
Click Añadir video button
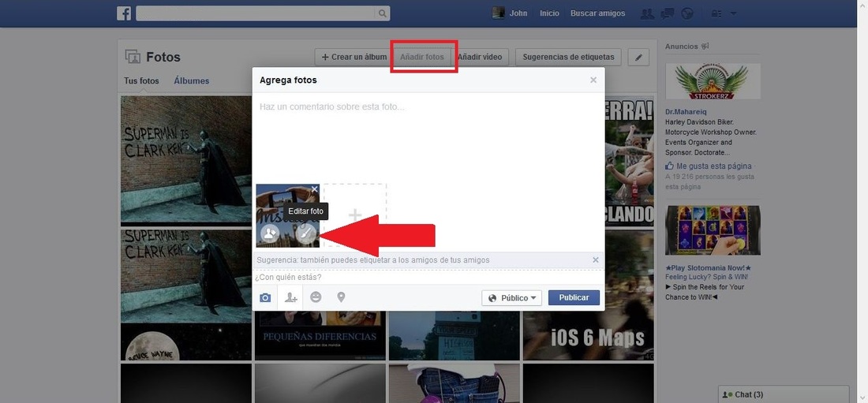pyautogui.click(x=480, y=57)
